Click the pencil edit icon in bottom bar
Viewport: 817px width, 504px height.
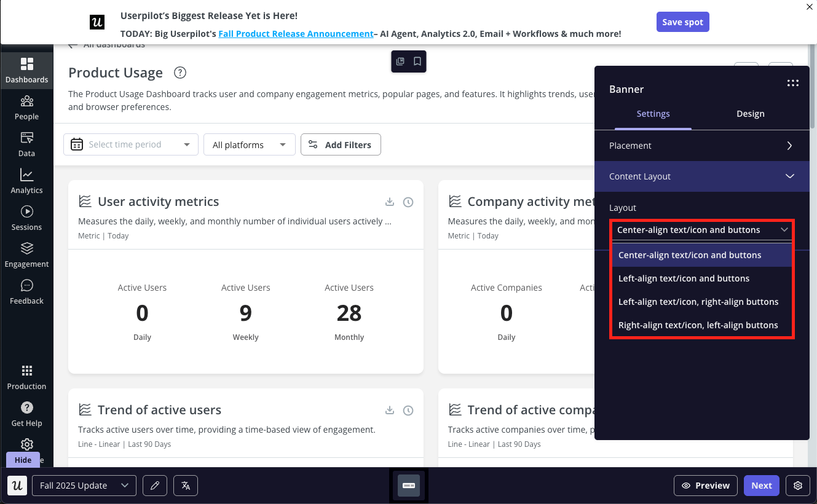coord(155,486)
